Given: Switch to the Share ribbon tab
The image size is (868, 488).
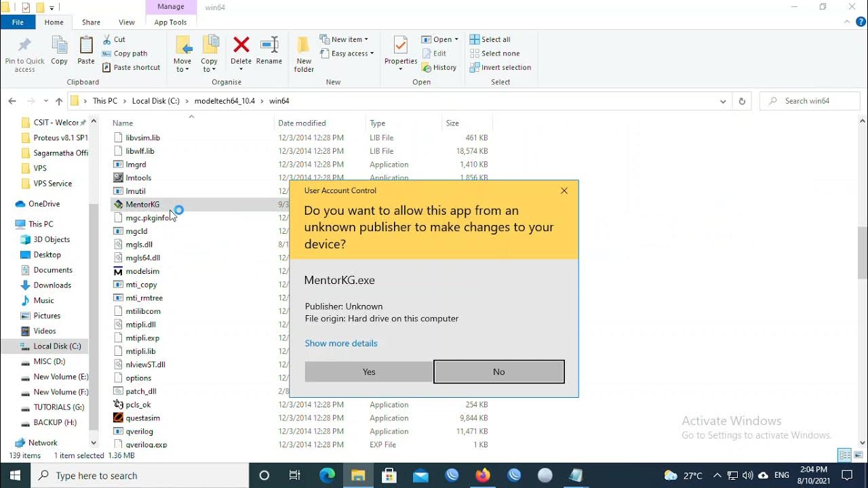Looking at the screenshot, I should pyautogui.click(x=91, y=22).
